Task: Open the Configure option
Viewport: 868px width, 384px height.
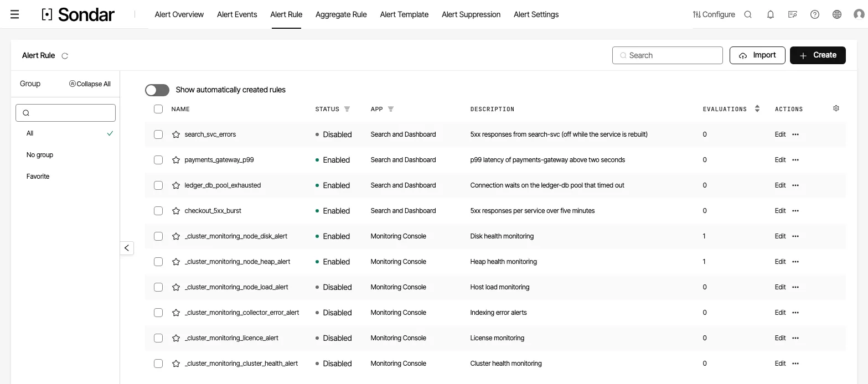Action: coord(714,14)
